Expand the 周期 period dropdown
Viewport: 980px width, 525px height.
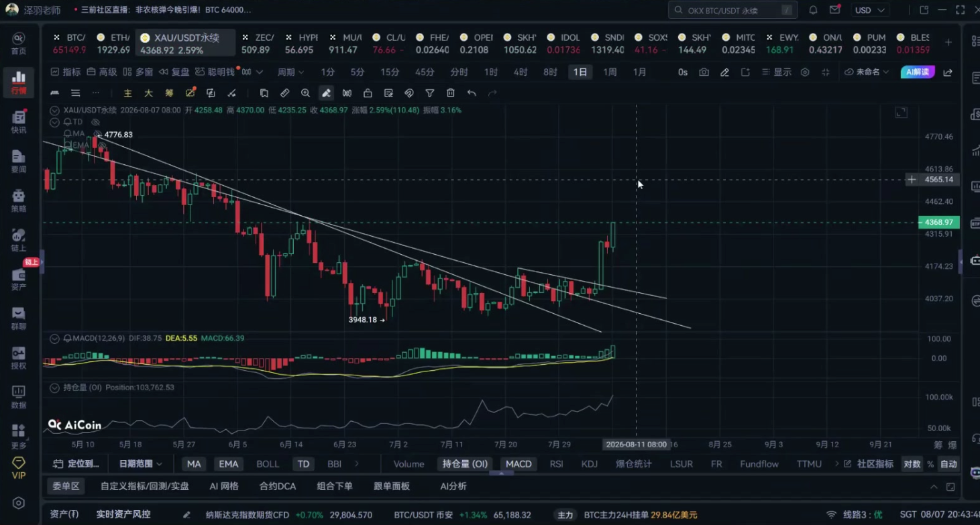point(290,72)
